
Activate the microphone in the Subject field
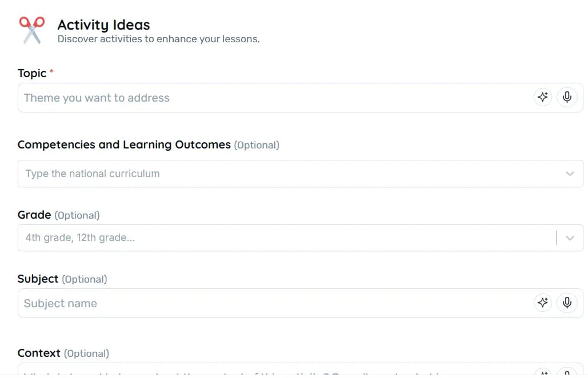[567, 303]
